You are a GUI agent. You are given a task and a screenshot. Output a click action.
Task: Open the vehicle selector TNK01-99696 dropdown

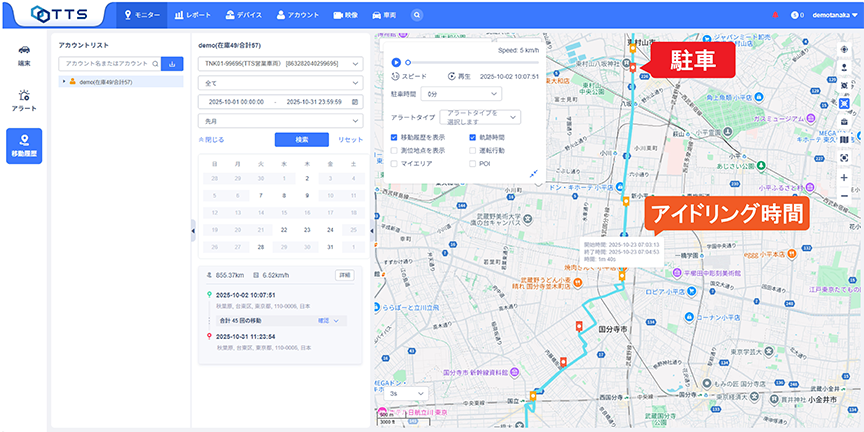pyautogui.click(x=280, y=63)
